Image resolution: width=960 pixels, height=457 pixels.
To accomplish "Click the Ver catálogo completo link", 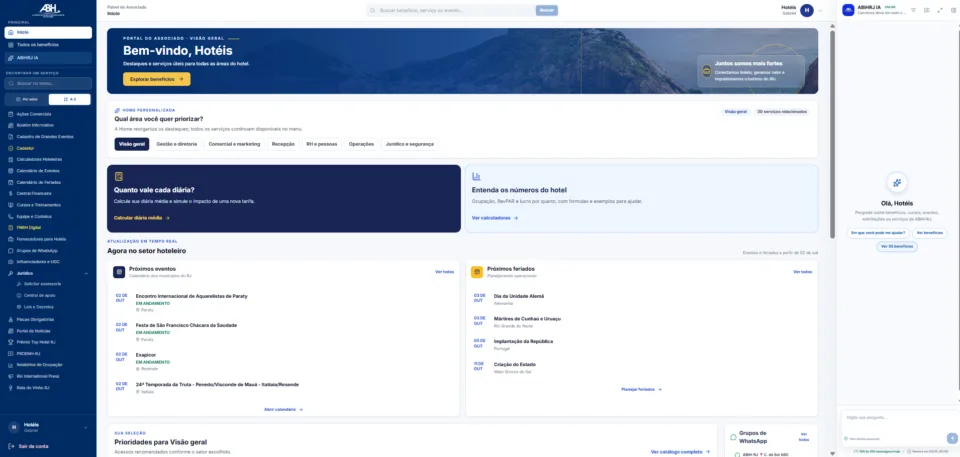I will click(x=680, y=451).
